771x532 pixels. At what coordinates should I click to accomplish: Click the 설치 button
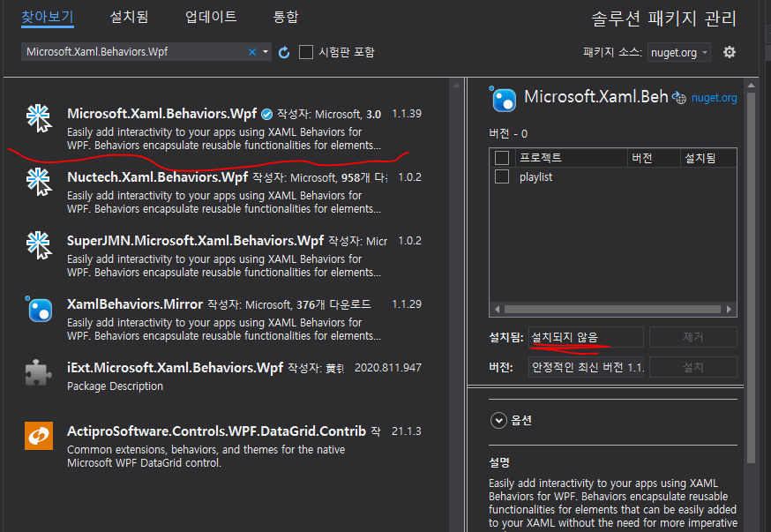tap(693, 367)
